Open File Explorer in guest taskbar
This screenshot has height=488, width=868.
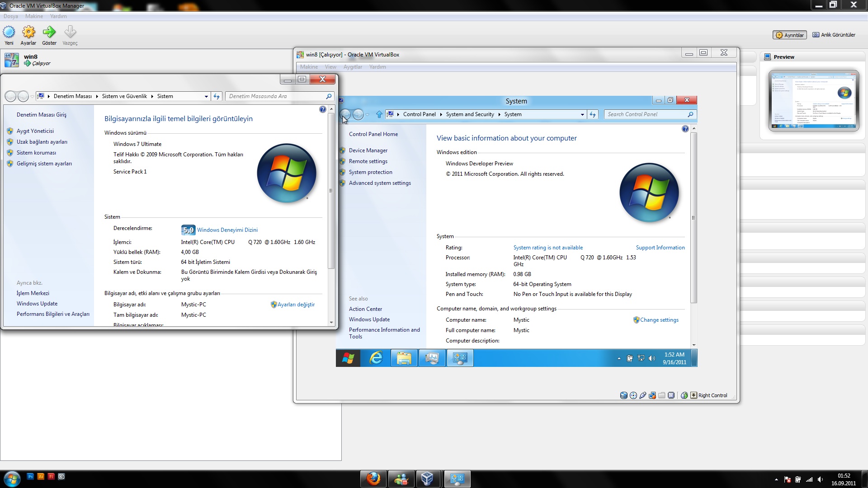click(x=404, y=358)
